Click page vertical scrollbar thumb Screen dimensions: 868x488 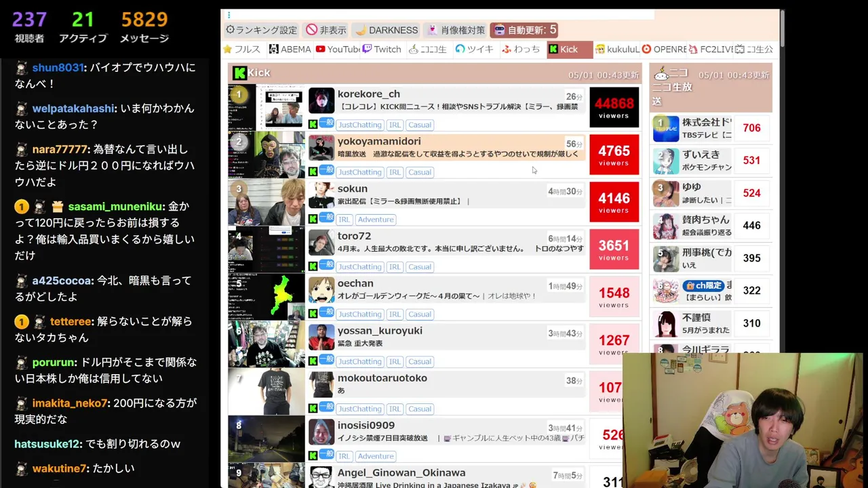click(782, 28)
